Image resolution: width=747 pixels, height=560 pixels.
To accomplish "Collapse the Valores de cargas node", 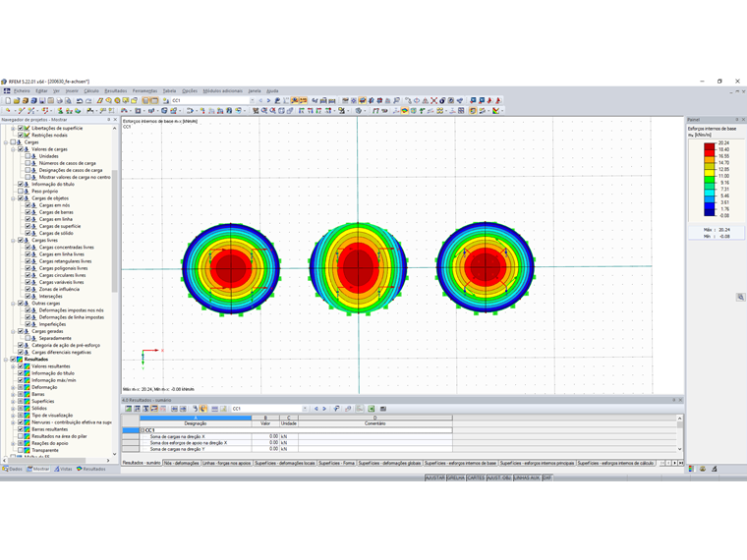I will (x=14, y=149).
